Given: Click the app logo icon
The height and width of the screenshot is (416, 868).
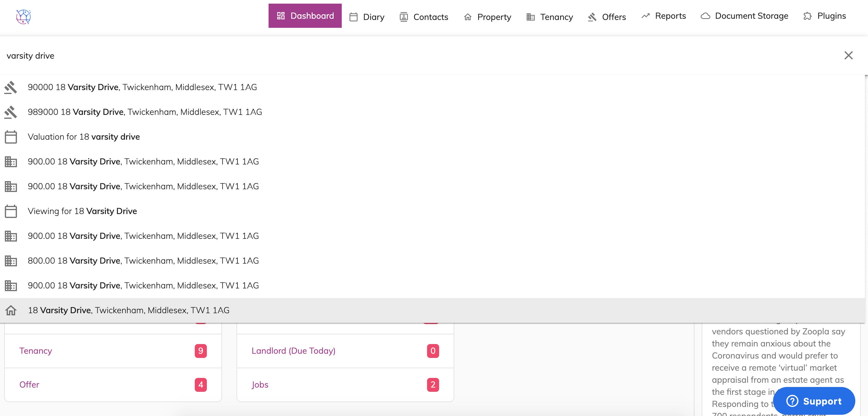Looking at the screenshot, I should pos(24,16).
